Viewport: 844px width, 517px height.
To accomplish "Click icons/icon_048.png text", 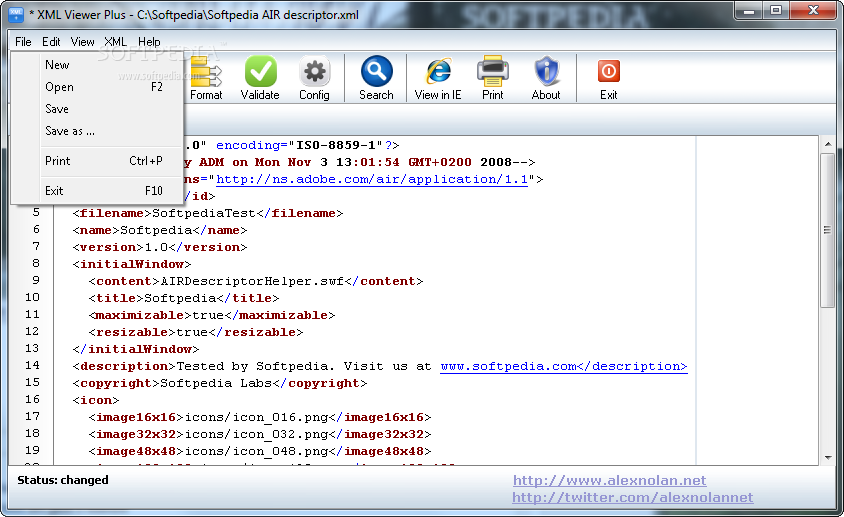I will coord(256,451).
